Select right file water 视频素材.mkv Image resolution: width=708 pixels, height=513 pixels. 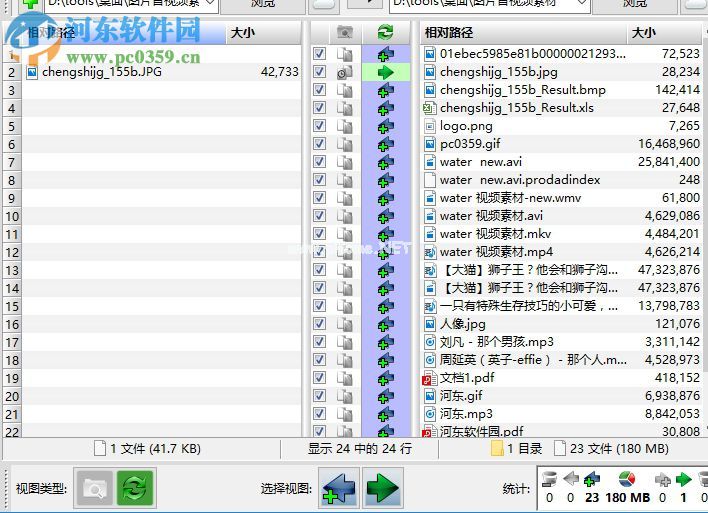point(495,234)
